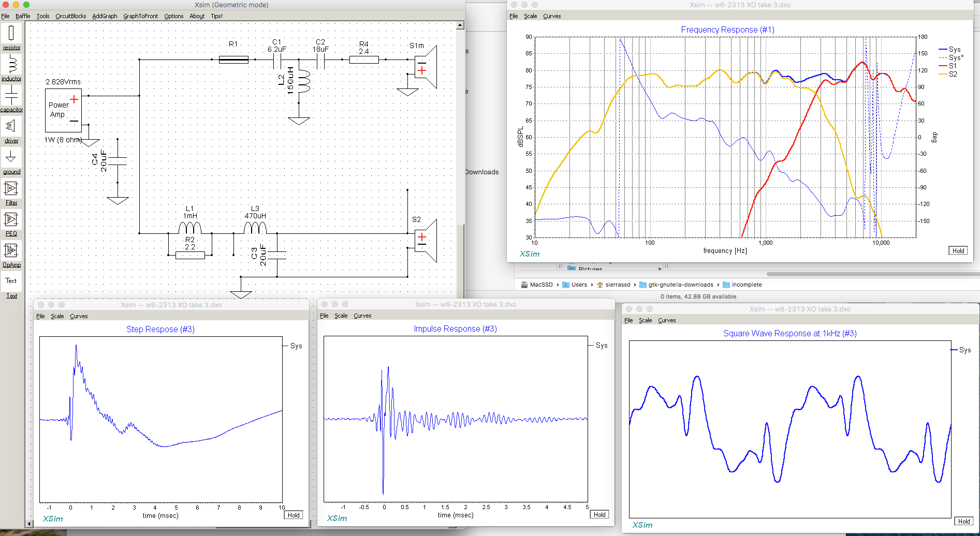Select the S1m driver symbol in schematic
The height and width of the screenshot is (536, 980).
coord(426,67)
